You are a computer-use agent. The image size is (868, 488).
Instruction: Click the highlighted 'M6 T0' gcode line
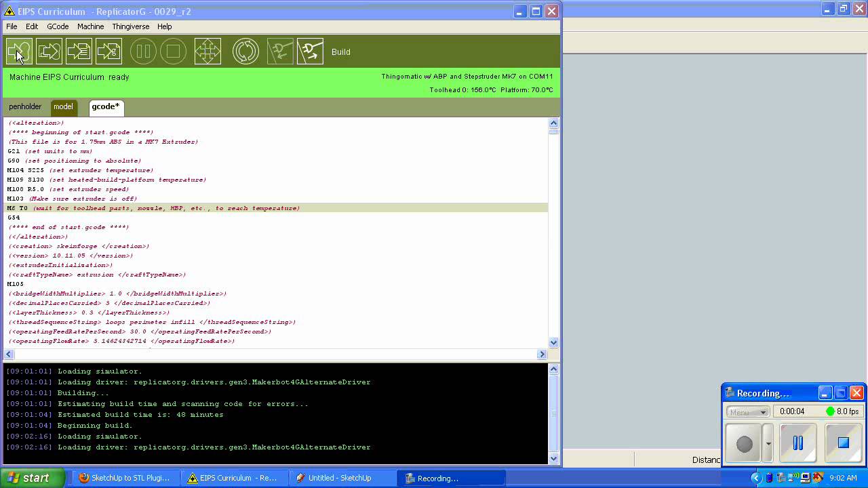click(276, 208)
